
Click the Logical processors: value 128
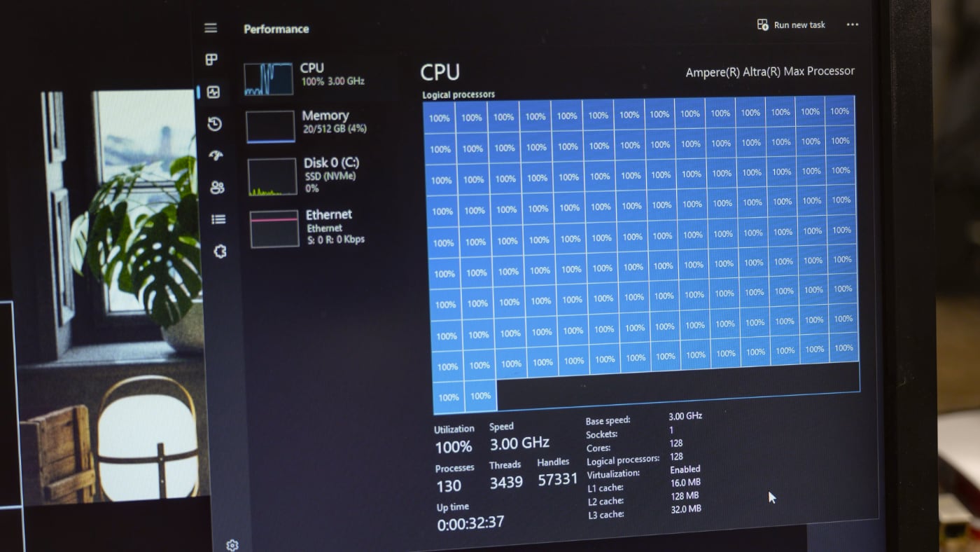tap(677, 457)
